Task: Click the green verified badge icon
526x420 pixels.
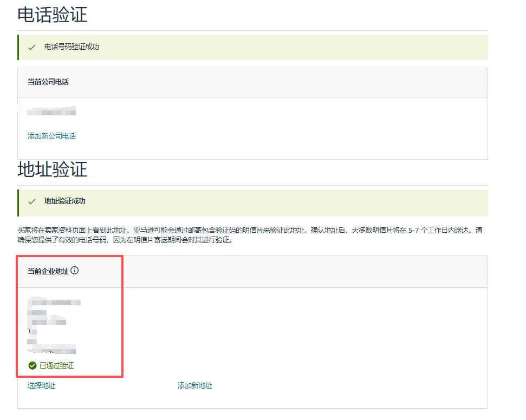Action: [x=33, y=366]
